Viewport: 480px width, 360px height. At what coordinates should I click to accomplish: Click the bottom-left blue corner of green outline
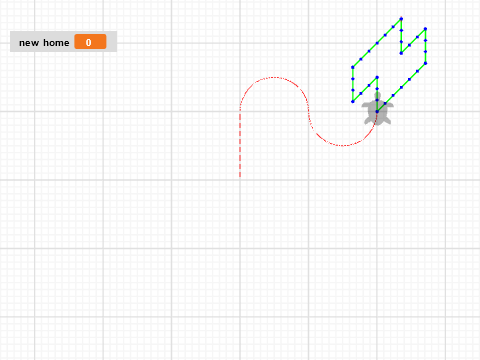click(353, 101)
